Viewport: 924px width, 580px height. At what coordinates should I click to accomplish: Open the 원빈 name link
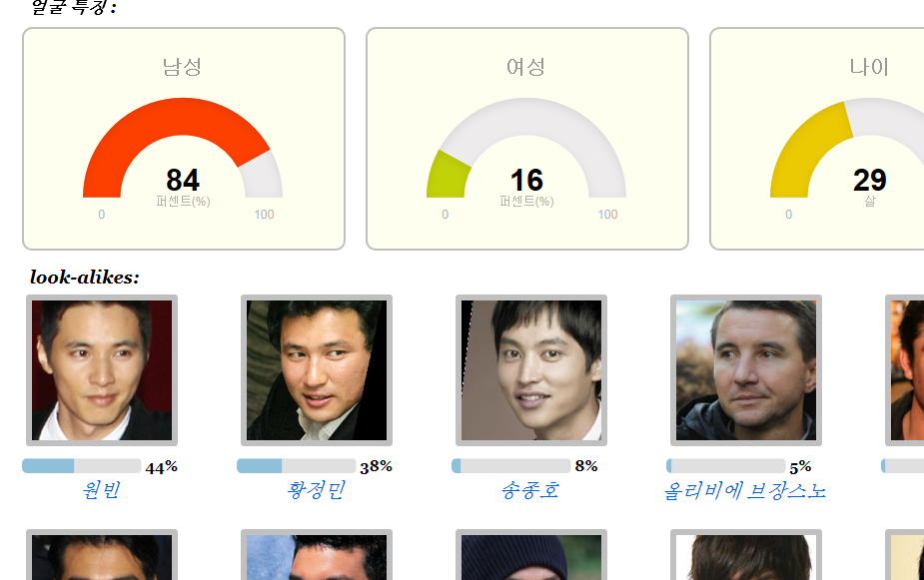coord(101,490)
